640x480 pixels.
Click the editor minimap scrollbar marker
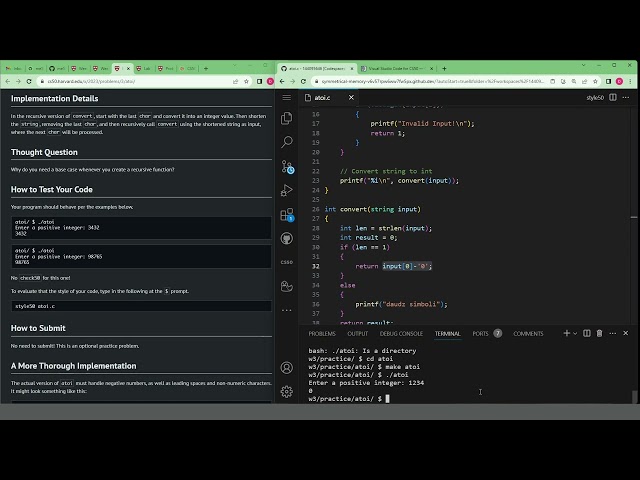(x=634, y=217)
